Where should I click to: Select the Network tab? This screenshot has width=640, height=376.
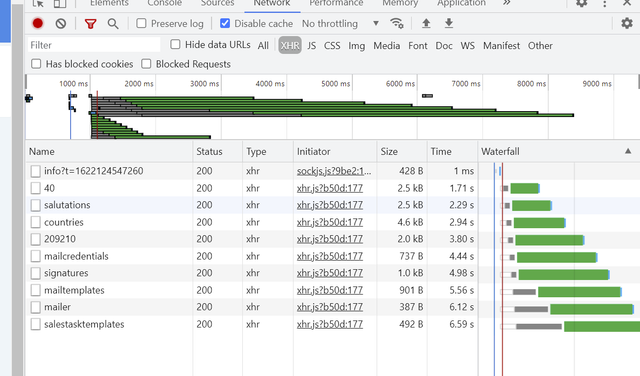[272, 3]
